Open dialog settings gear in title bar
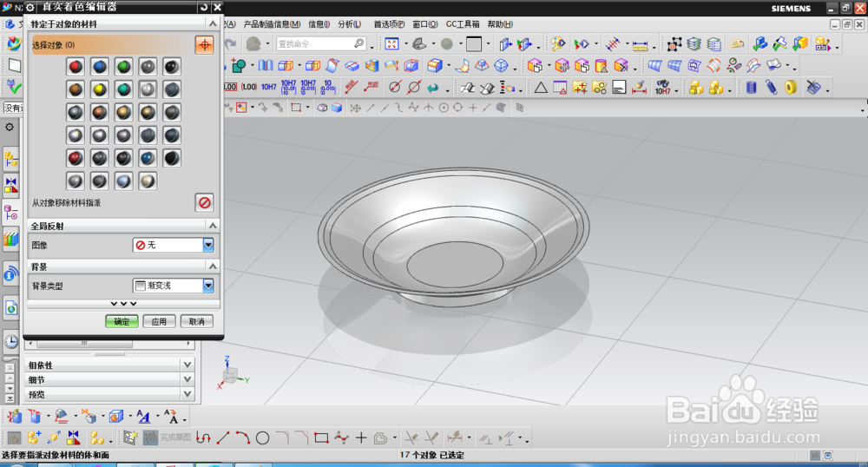Image resolution: width=868 pixels, height=467 pixels. (30, 7)
